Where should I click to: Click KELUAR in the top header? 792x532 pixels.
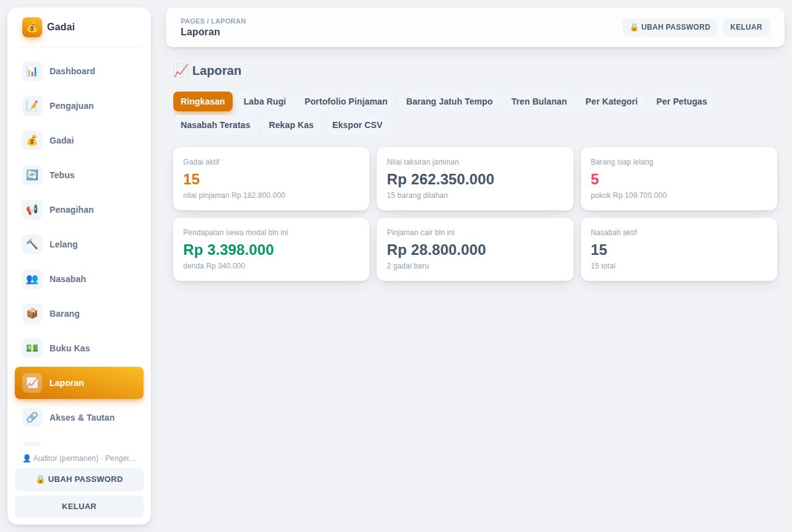pyautogui.click(x=746, y=27)
